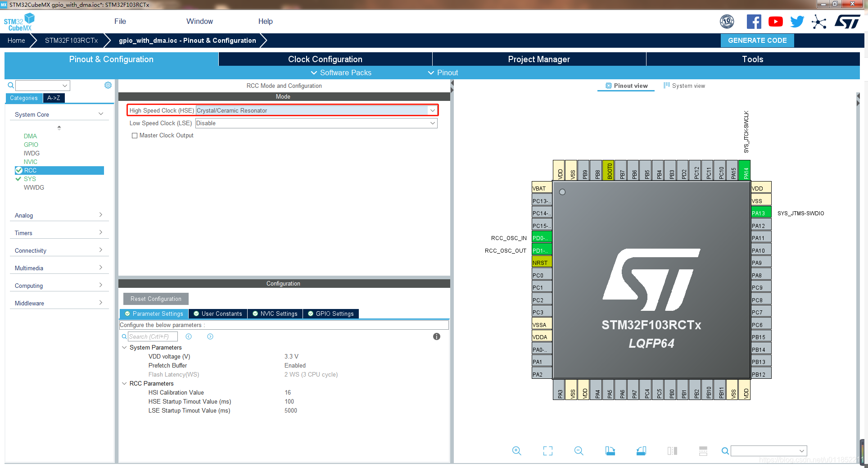Click the best fit zoom icon
Image resolution: width=868 pixels, height=468 pixels.
point(547,450)
